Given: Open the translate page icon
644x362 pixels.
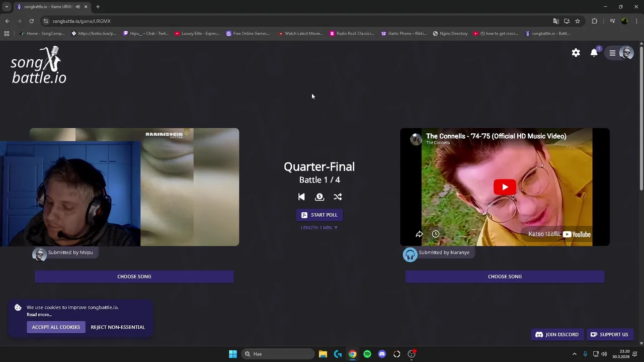Looking at the screenshot, I should tap(556, 21).
